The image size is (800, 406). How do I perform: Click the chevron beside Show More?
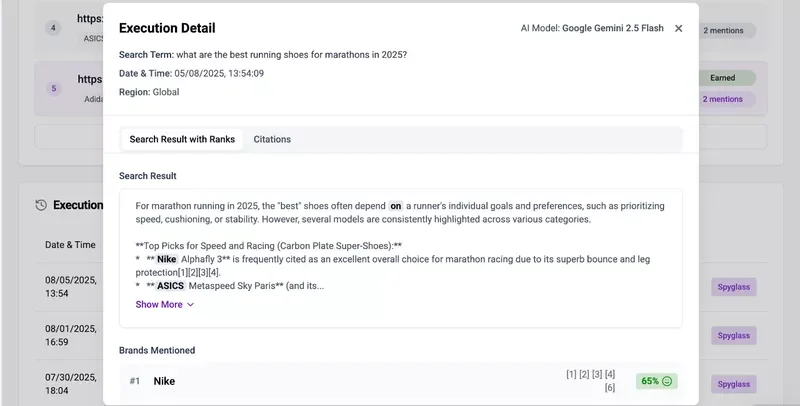coord(191,305)
